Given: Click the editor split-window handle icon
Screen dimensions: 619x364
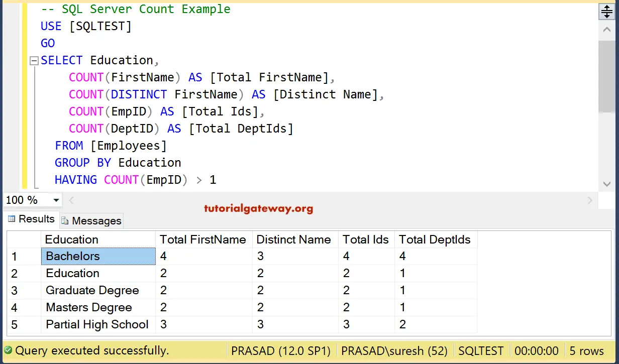Looking at the screenshot, I should [x=607, y=12].
